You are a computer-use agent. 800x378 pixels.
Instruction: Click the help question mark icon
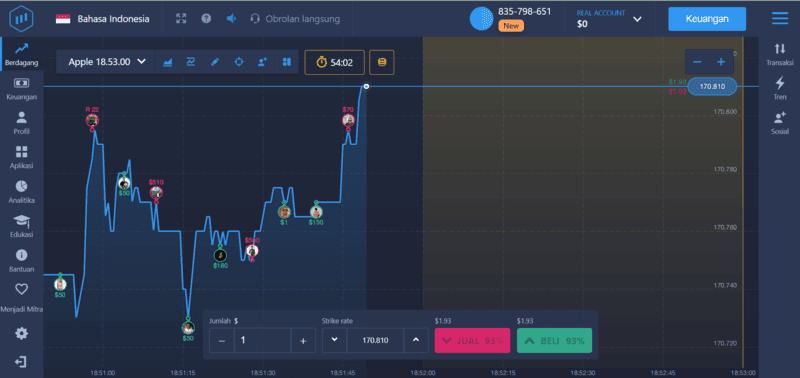[206, 18]
